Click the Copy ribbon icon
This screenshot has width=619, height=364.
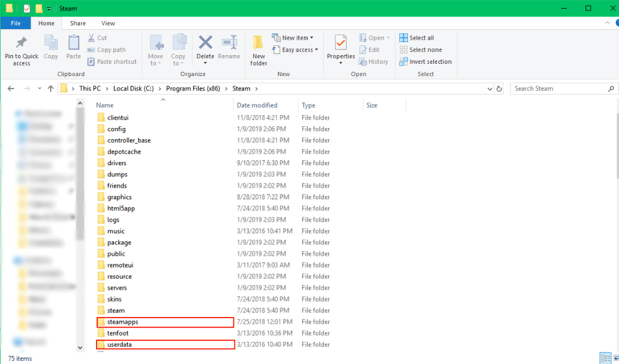click(51, 43)
